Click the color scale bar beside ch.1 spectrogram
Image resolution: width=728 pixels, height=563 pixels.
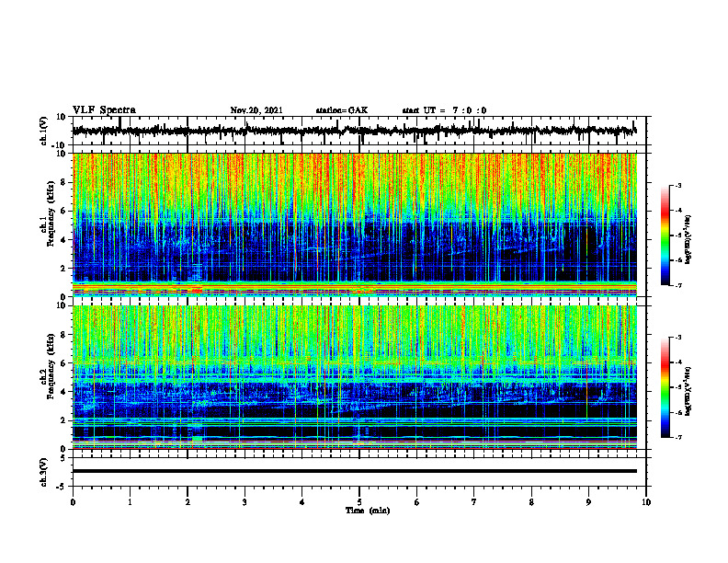[665, 236]
